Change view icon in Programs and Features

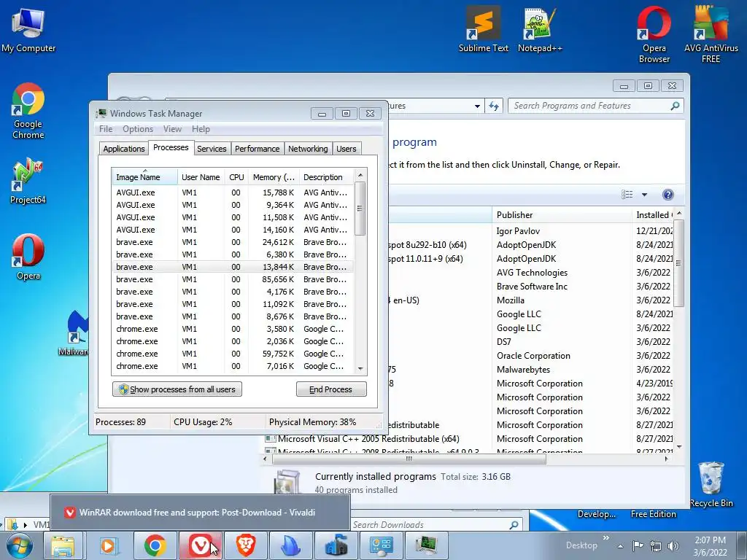pos(627,194)
